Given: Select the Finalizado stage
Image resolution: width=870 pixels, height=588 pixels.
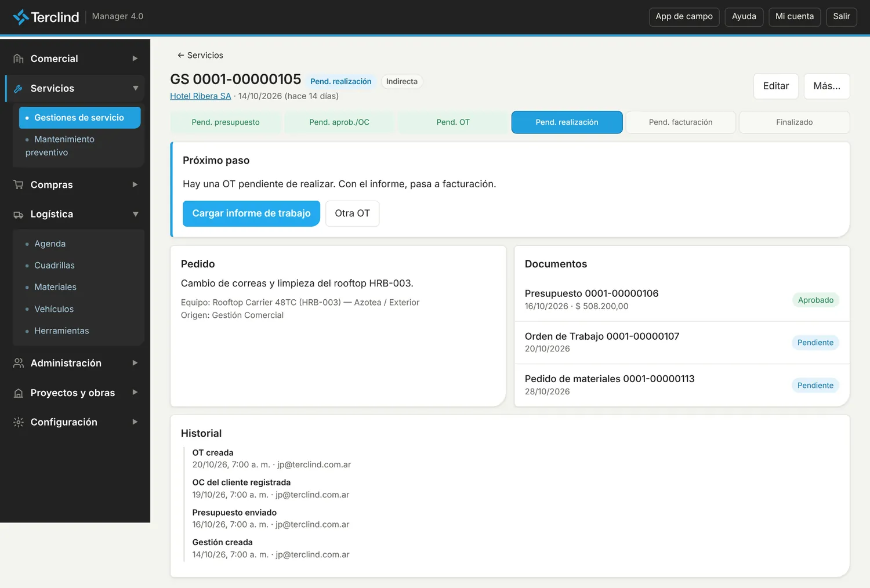Looking at the screenshot, I should [x=795, y=122].
